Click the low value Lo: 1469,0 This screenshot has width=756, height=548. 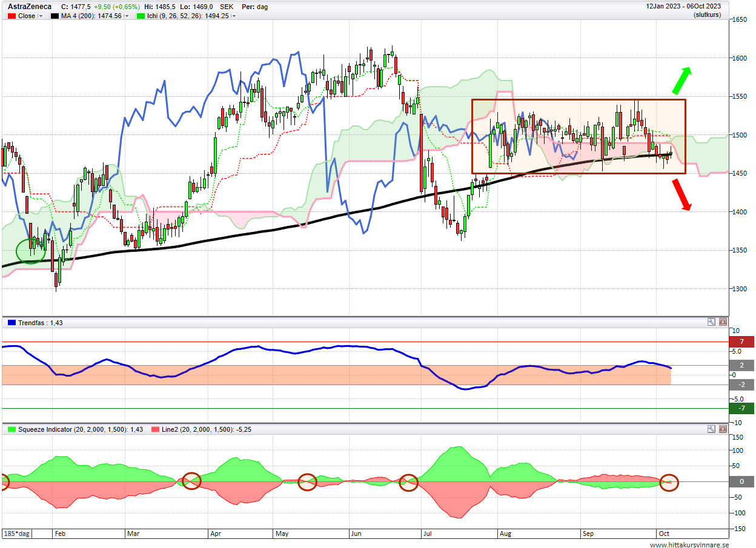pyautogui.click(x=197, y=7)
